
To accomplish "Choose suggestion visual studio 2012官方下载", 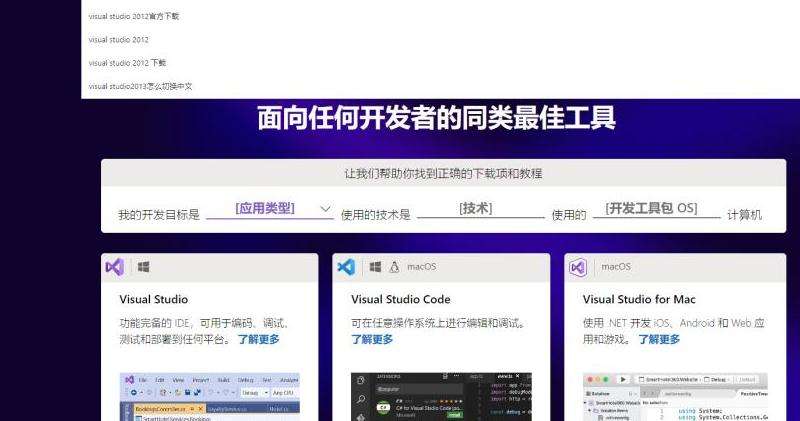I will coord(134,16).
